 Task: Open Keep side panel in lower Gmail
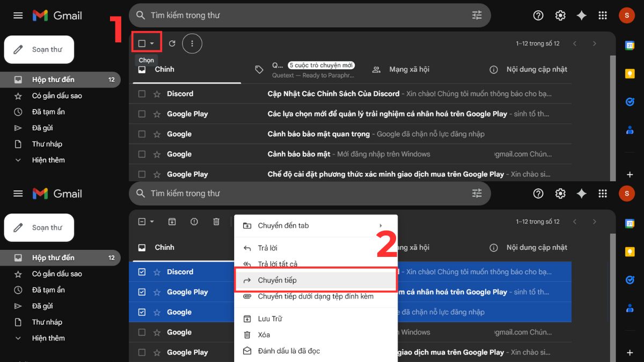[x=630, y=252]
